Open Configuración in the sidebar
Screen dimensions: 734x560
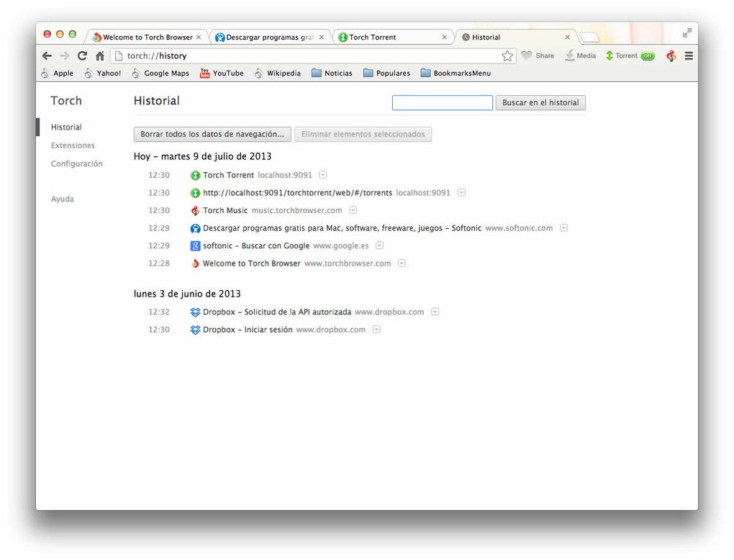coord(76,164)
